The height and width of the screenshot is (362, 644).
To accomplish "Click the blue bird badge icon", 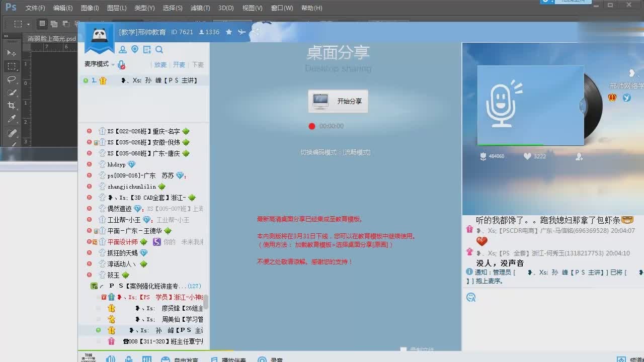I will pos(626,98).
